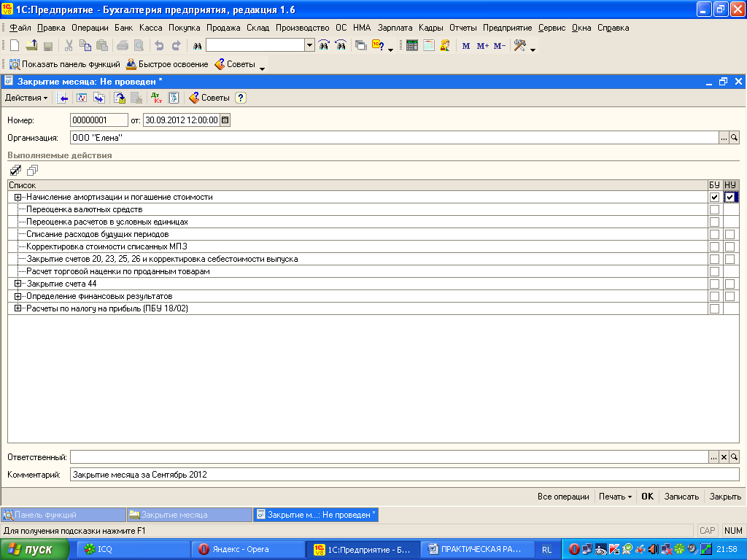Expand the Закрытие счета 44 node
Screen dimensions: 747x560
(x=18, y=284)
